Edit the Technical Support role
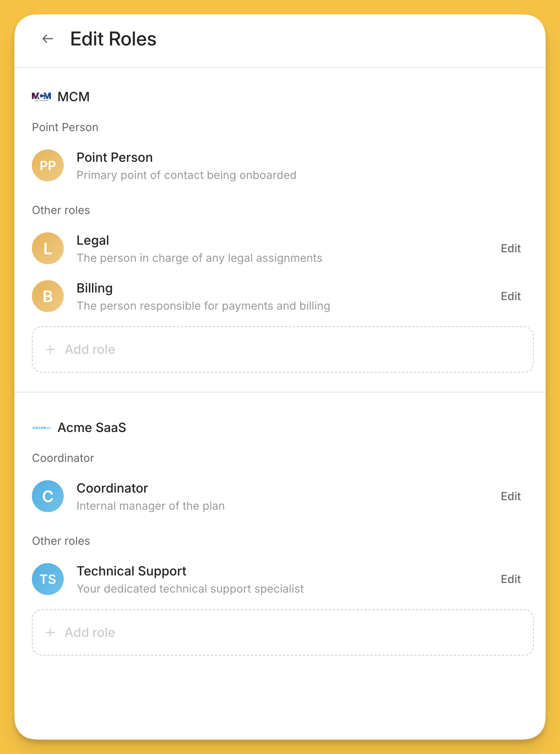 (510, 579)
